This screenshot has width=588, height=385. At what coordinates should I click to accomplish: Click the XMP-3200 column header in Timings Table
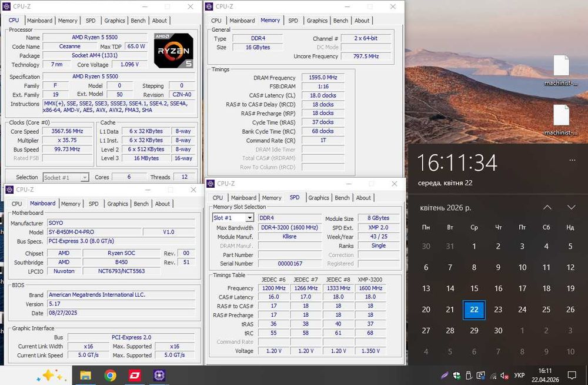(370, 280)
